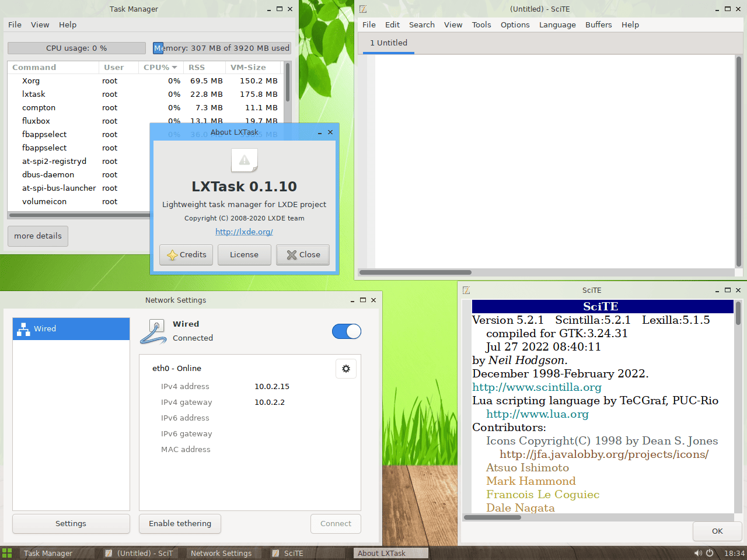The height and width of the screenshot is (560, 747).
Task: Select the Wired network icon in sidebar
Action: point(23,329)
